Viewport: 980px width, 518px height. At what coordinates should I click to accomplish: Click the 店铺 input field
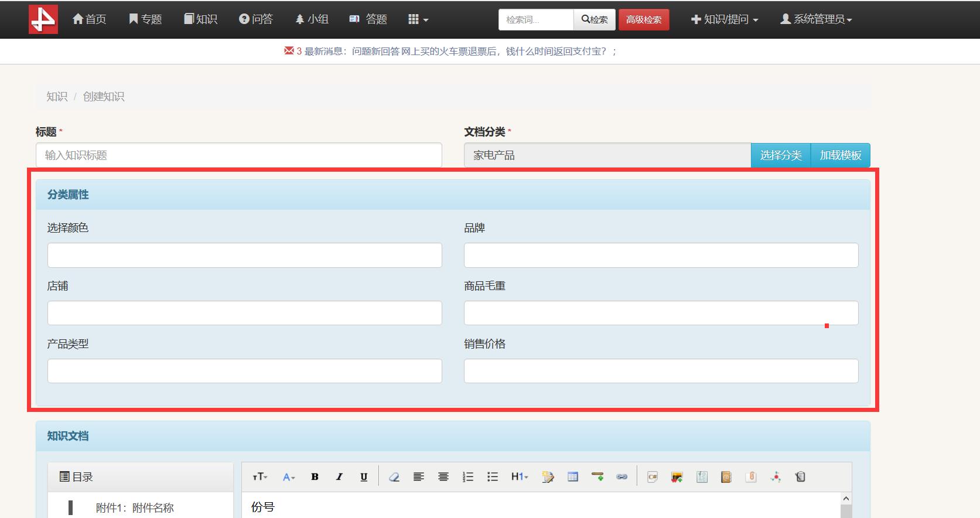pos(245,313)
